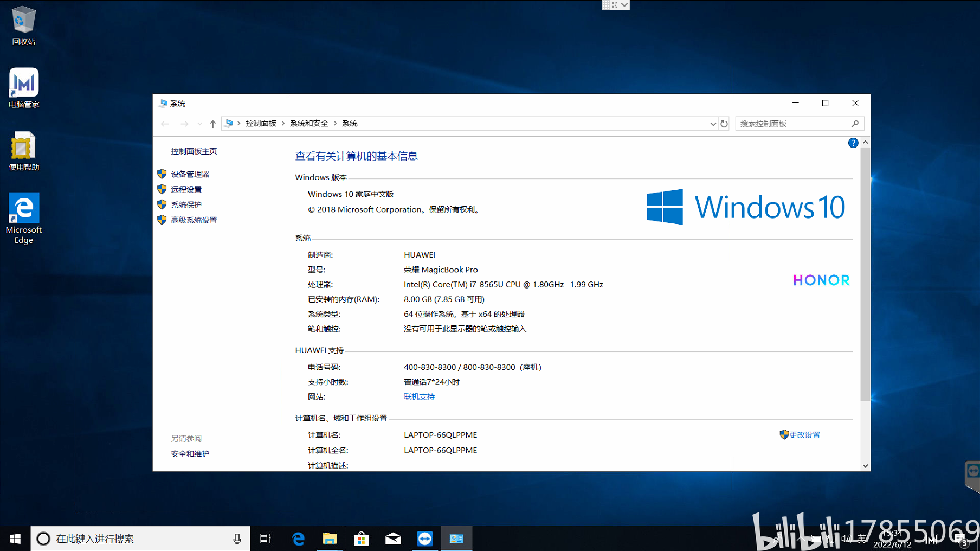
Task: Click the microphone icon in taskbar search
Action: point(237,539)
